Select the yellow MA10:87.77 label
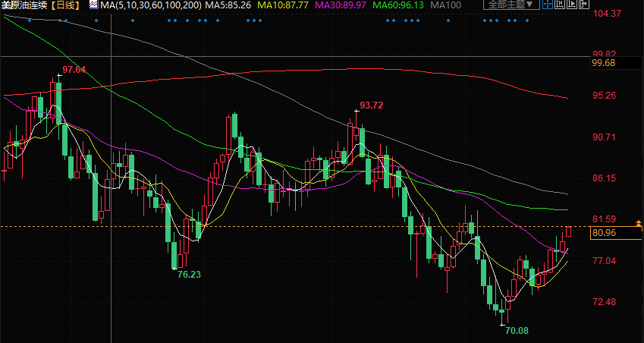 [x=286, y=5]
